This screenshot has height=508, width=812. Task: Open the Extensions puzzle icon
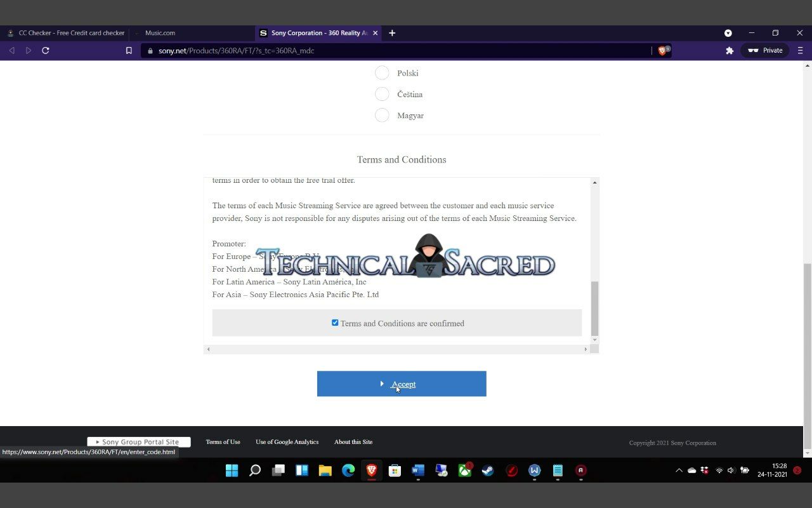[730, 50]
